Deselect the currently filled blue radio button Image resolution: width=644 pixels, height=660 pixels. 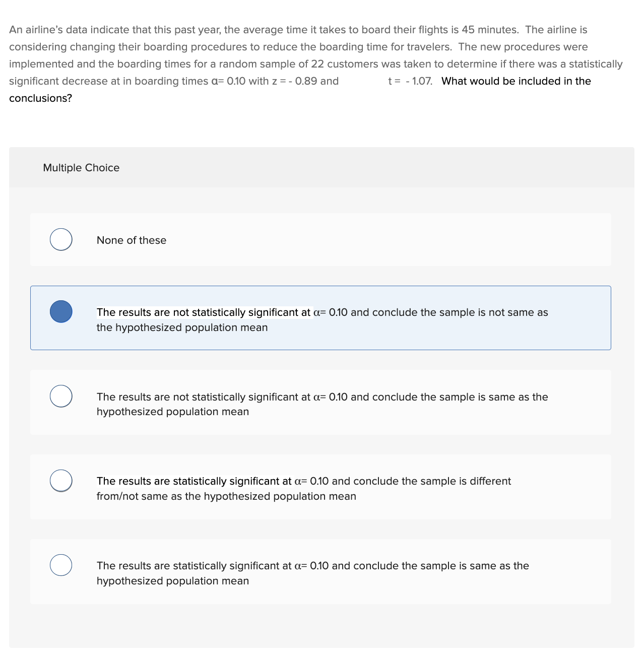point(60,311)
